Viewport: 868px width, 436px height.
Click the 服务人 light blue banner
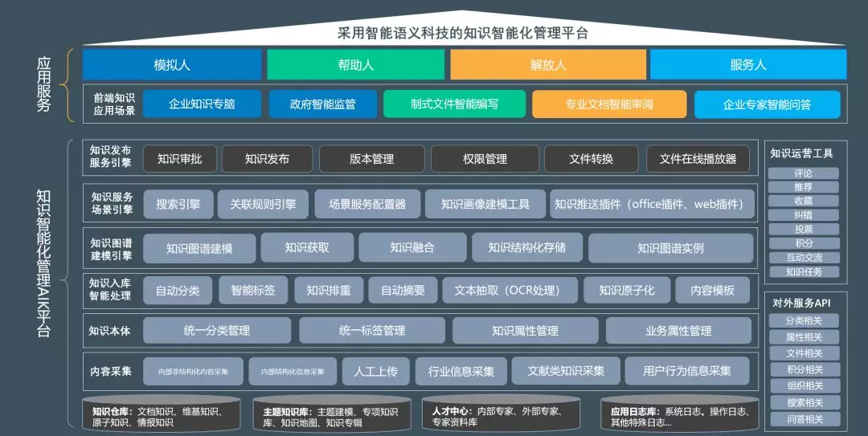(748, 65)
